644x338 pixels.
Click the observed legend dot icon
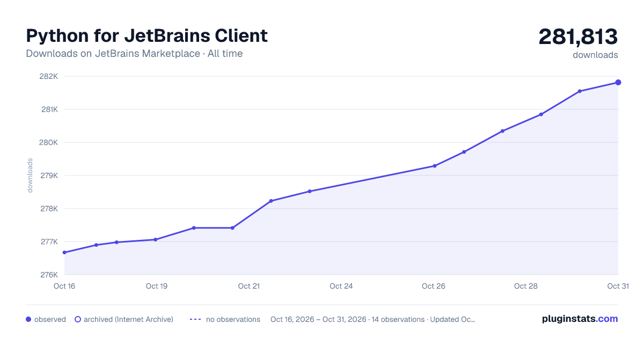tap(28, 319)
